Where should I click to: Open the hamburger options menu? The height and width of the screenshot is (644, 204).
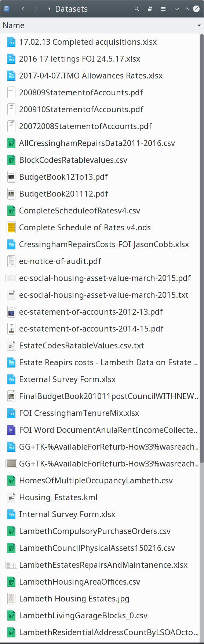pos(163,9)
